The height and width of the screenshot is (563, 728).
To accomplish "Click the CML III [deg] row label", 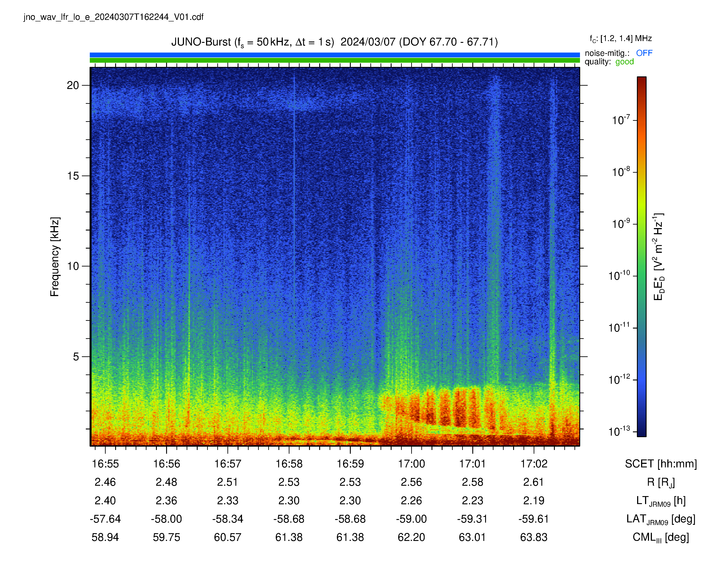I will pos(661,537).
